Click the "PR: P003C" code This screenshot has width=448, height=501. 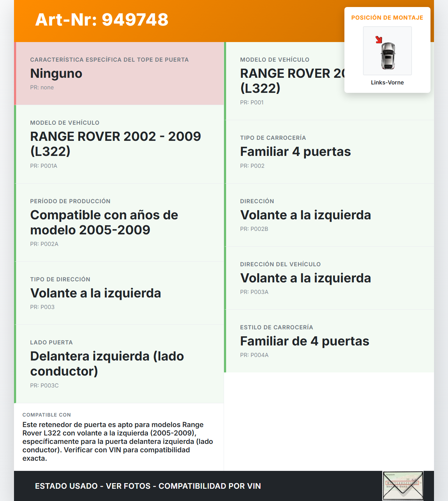pyautogui.click(x=44, y=385)
